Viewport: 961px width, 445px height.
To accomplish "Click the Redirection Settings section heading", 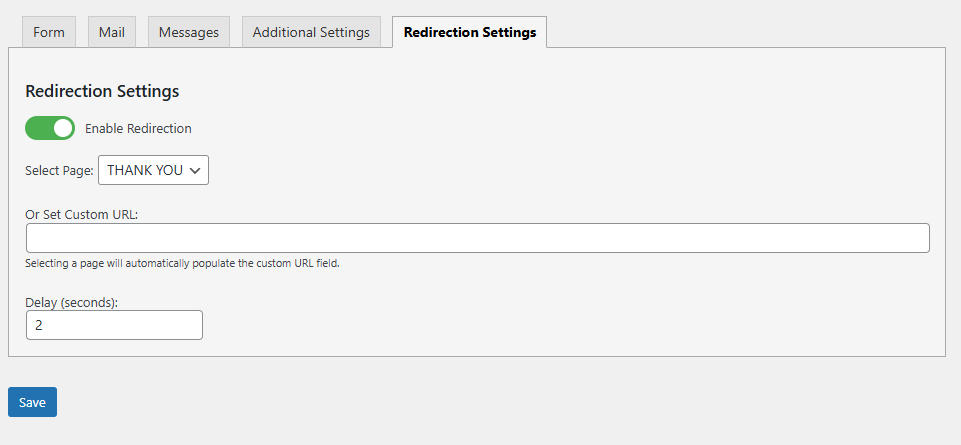I will (102, 91).
